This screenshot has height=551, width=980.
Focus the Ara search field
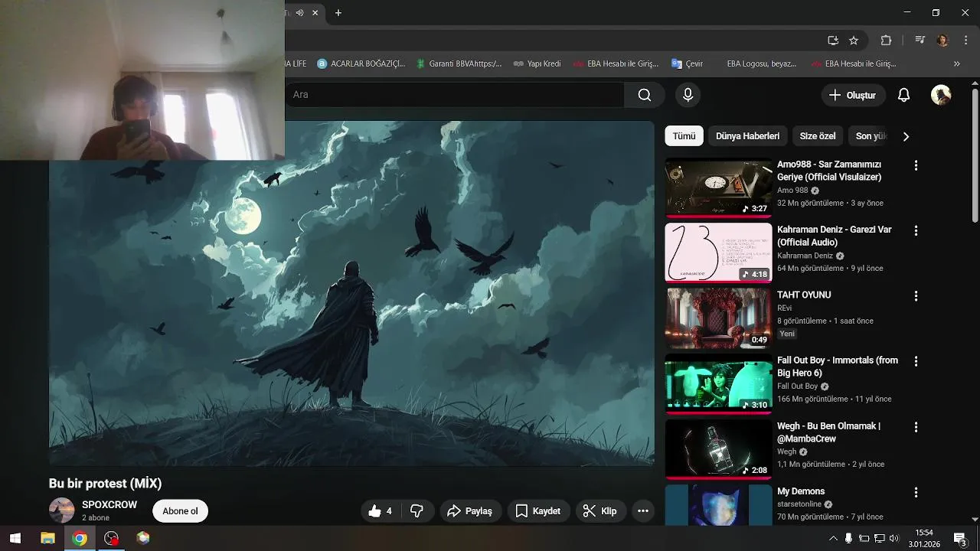(455, 95)
